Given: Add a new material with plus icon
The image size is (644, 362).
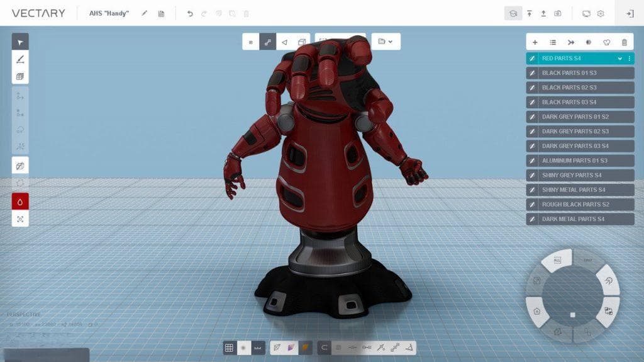Looking at the screenshot, I should (x=535, y=42).
